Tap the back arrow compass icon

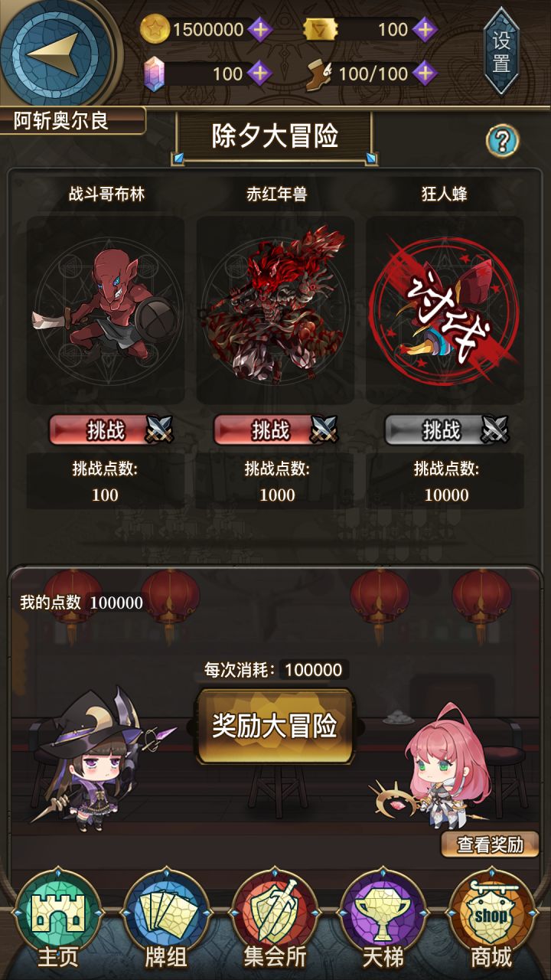[x=56, y=52]
